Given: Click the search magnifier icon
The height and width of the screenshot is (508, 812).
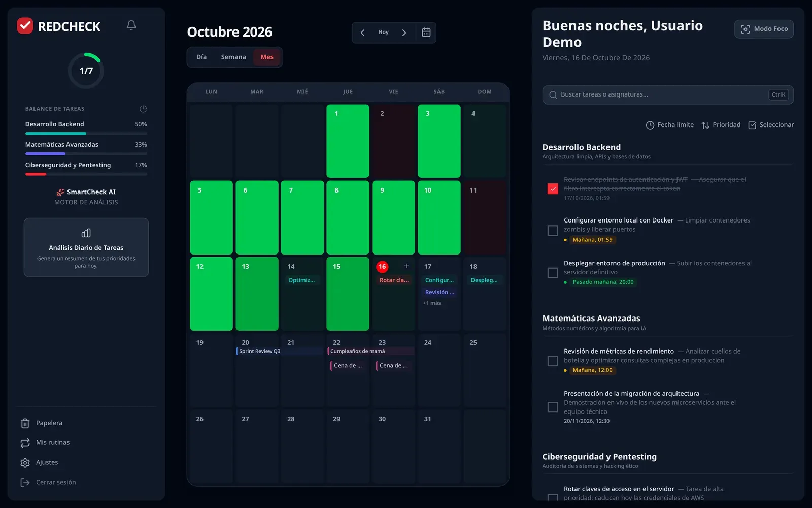Looking at the screenshot, I should click(x=553, y=94).
